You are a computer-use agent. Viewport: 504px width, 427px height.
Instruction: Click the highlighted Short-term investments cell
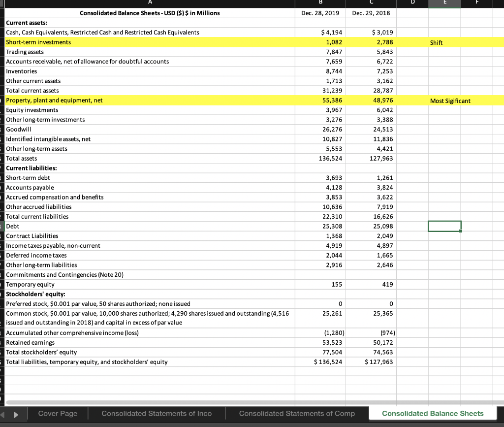click(x=39, y=42)
